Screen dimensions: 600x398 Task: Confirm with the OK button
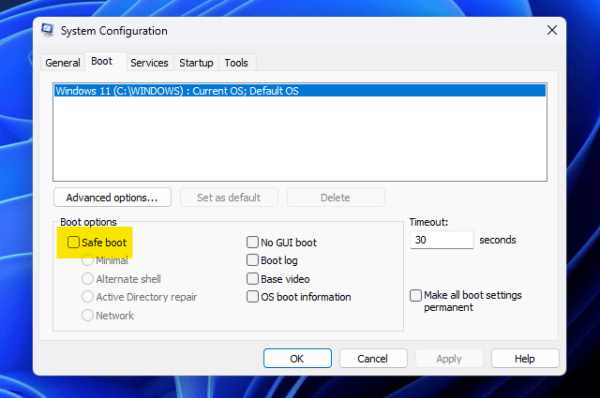click(297, 358)
